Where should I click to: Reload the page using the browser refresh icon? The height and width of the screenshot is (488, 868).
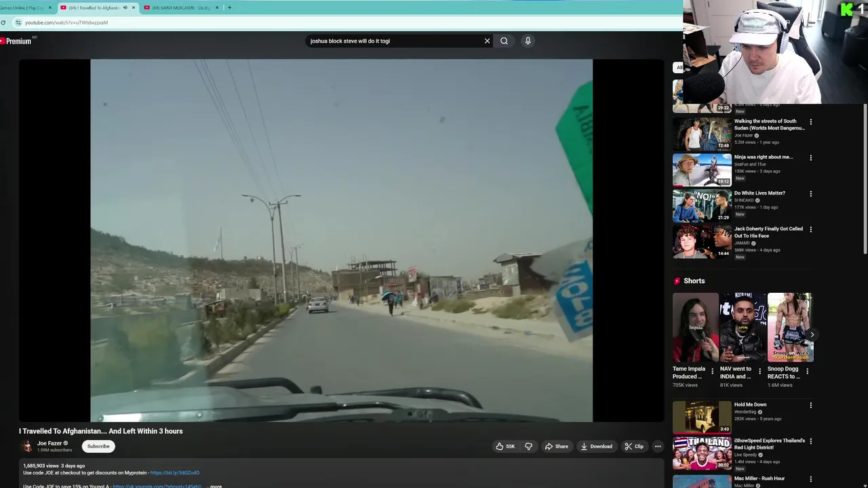[3, 22]
